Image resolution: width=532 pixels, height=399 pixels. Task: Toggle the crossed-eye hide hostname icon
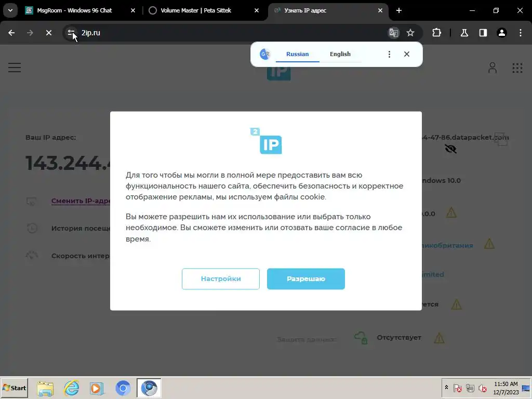point(450,149)
